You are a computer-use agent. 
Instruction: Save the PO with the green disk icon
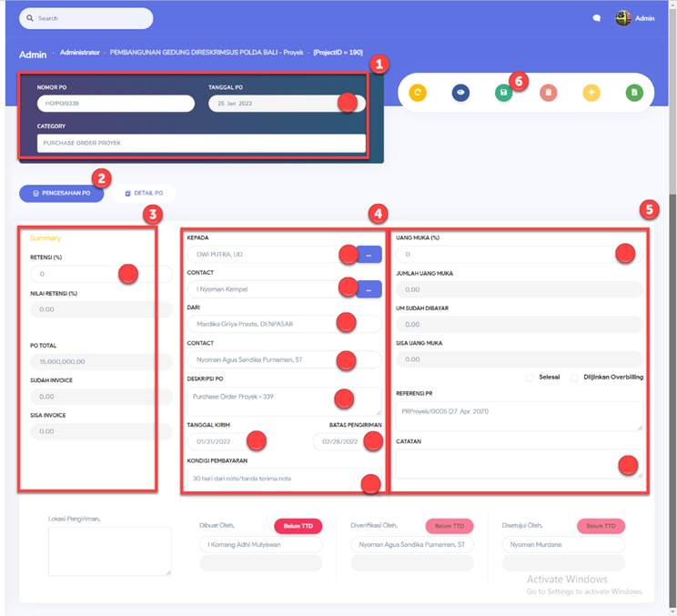click(503, 92)
